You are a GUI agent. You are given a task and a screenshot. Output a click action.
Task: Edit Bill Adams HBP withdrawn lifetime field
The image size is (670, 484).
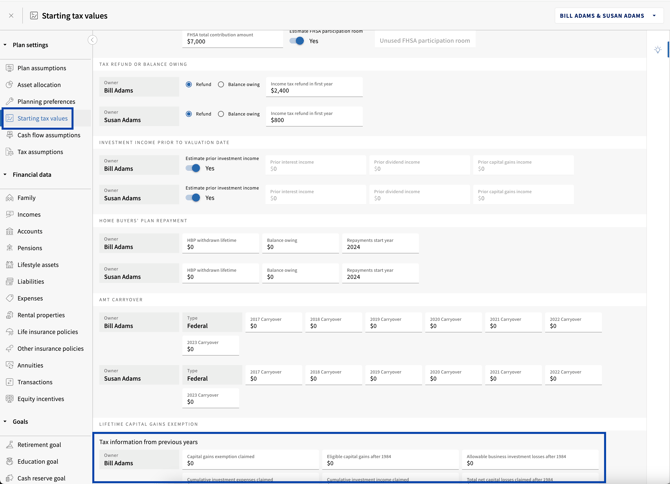(220, 243)
